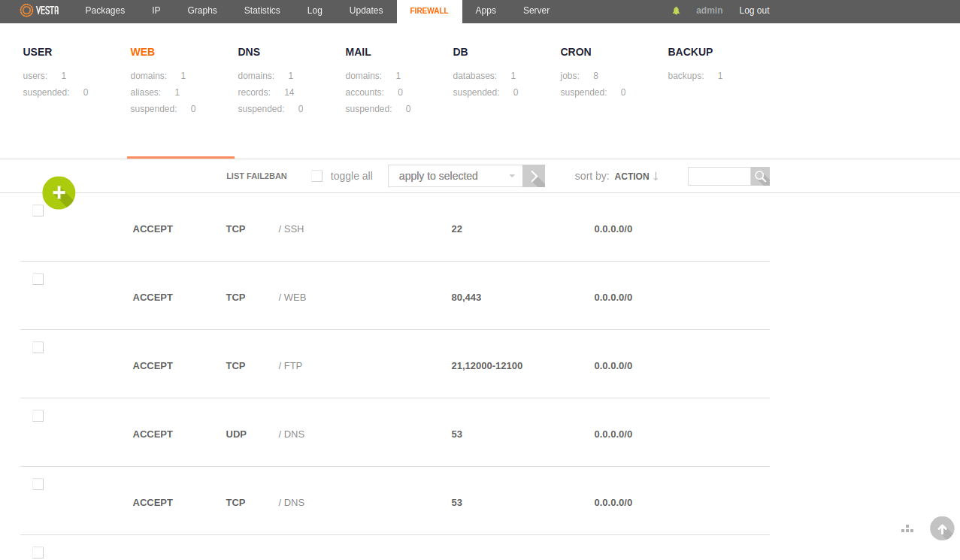The width and height of the screenshot is (960, 560).
Task: Open the apply to selected dropdown
Action: pos(456,176)
